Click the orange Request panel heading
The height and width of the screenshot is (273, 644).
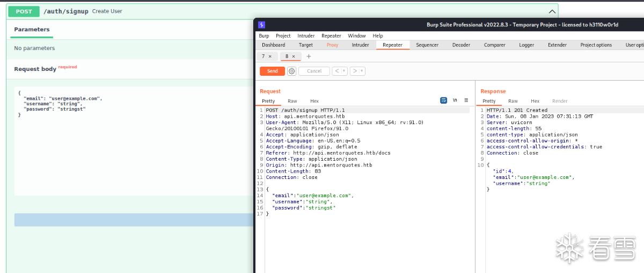[x=270, y=91]
